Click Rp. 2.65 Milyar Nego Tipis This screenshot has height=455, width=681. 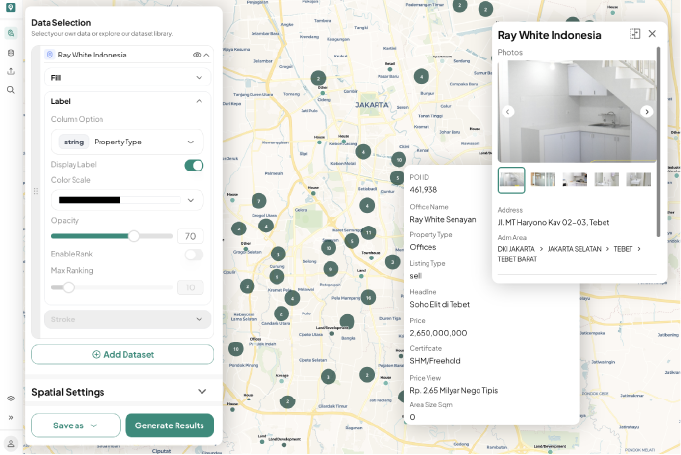click(x=453, y=390)
